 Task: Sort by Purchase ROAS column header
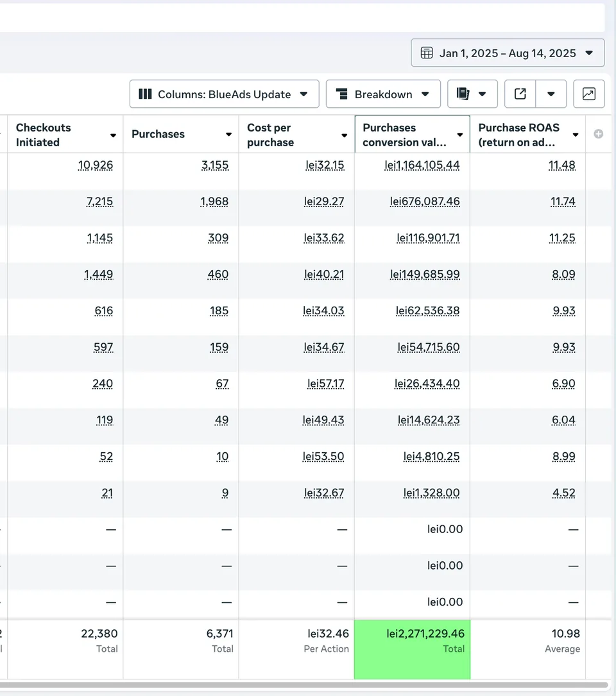pyautogui.click(x=518, y=135)
